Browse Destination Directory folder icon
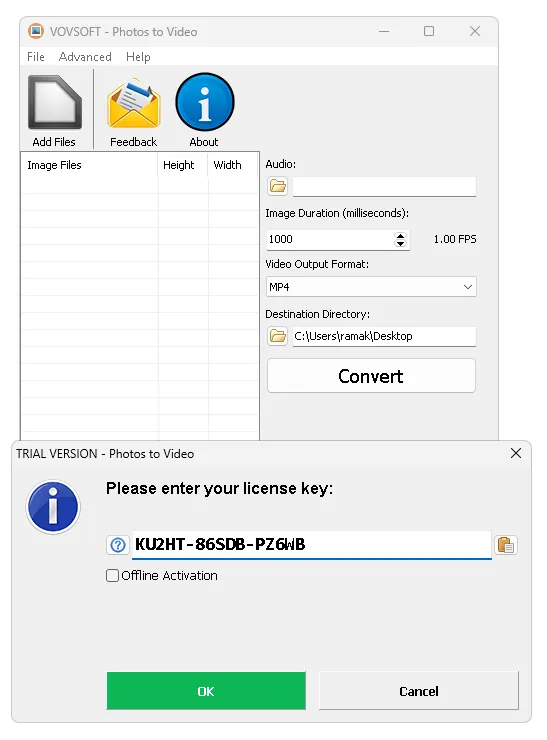Image resolution: width=547 pixels, height=740 pixels. 278,336
